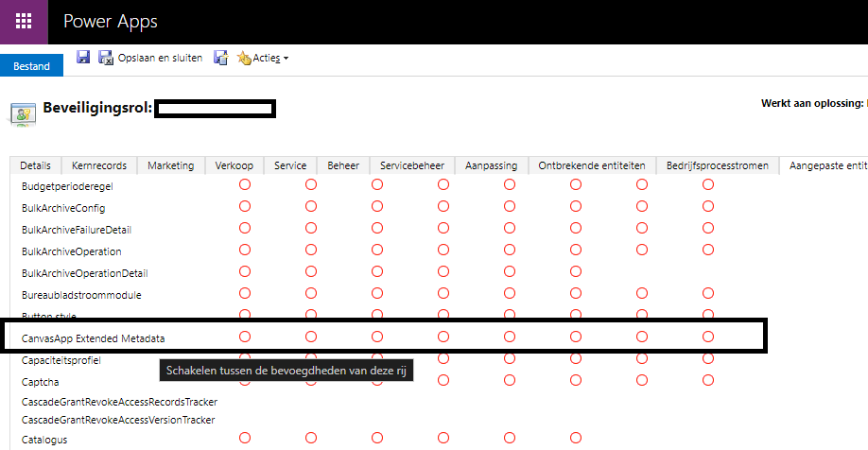Screen dimensions: 868x450
Task: Open the Bestand menu
Action: coord(31,66)
